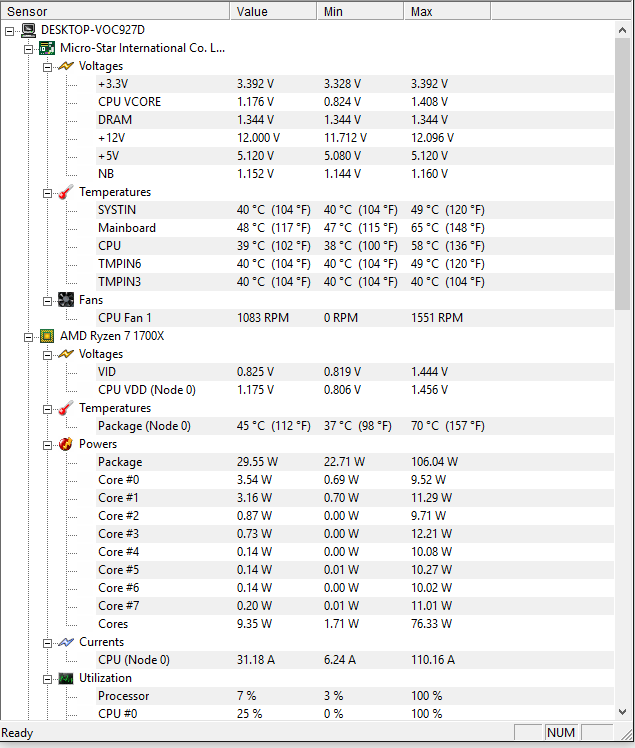This screenshot has height=748, width=635.
Task: Click the Utilization graph icon
Action: click(x=66, y=678)
